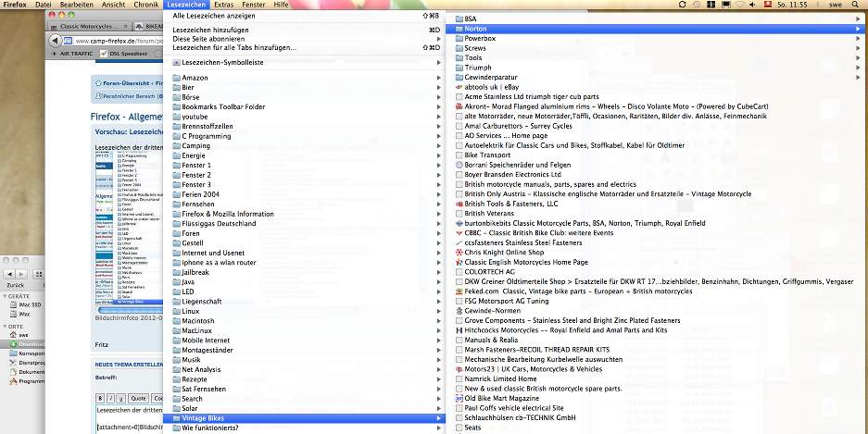Screen dimensions: 868x434
Task: Click the Borrani Speichenräder favicon
Action: [x=459, y=165]
